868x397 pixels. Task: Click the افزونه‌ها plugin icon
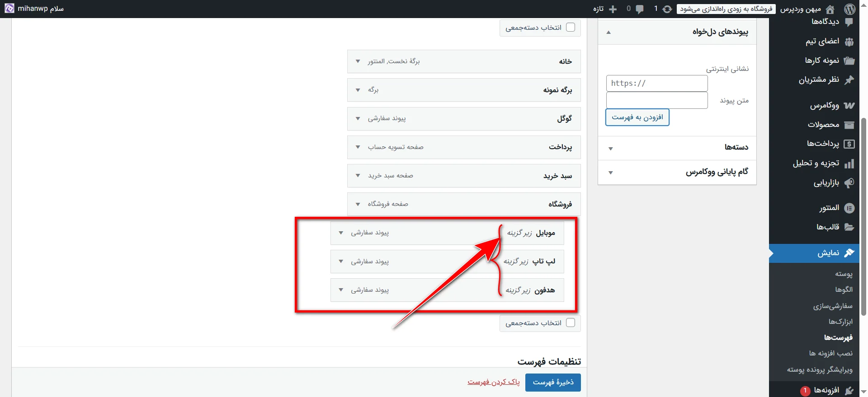pyautogui.click(x=849, y=390)
